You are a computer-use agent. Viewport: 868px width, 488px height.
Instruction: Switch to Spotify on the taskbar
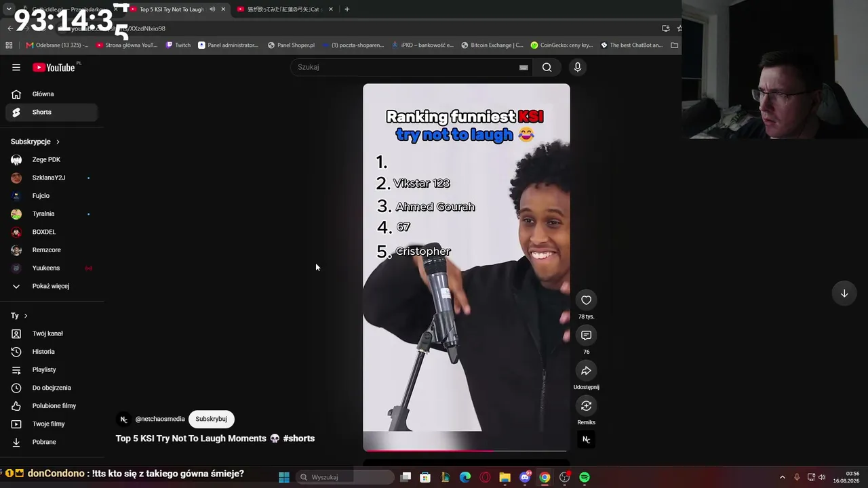[585, 477]
